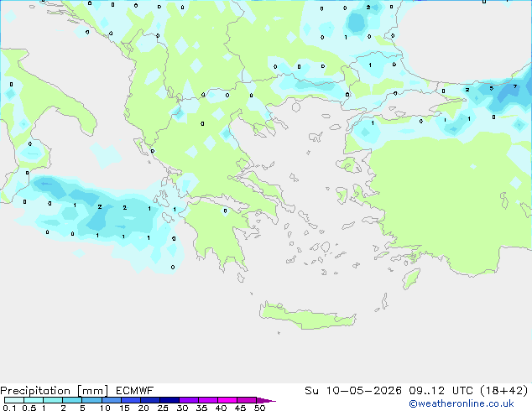Click the legend label '50'
The width and height of the screenshot is (532, 411).
pos(260,408)
